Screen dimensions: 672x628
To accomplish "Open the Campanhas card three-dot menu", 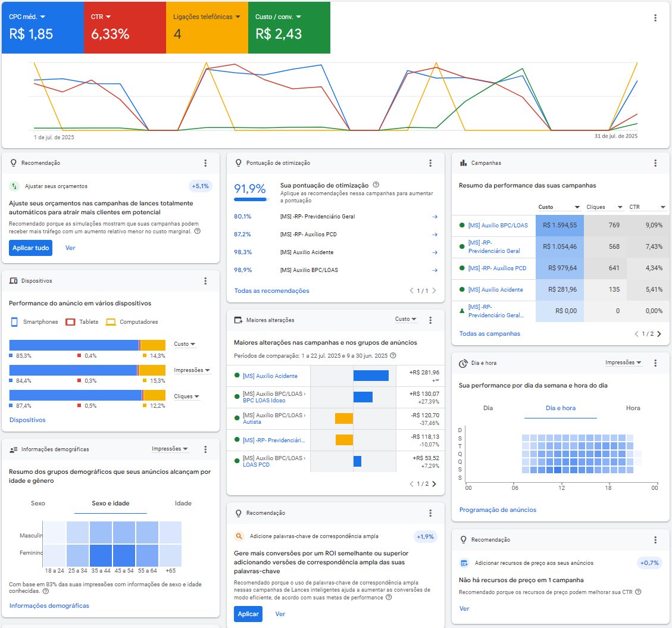I will (655, 163).
